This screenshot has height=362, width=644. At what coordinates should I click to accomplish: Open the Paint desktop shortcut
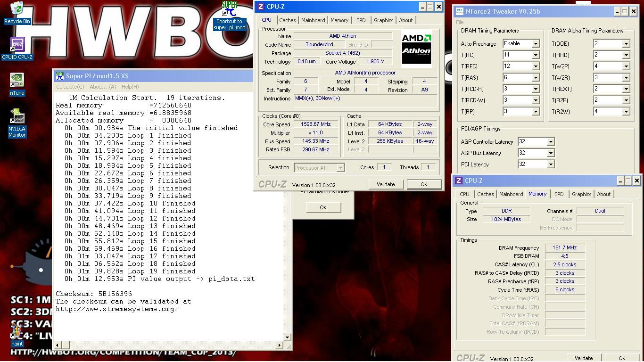[17, 335]
